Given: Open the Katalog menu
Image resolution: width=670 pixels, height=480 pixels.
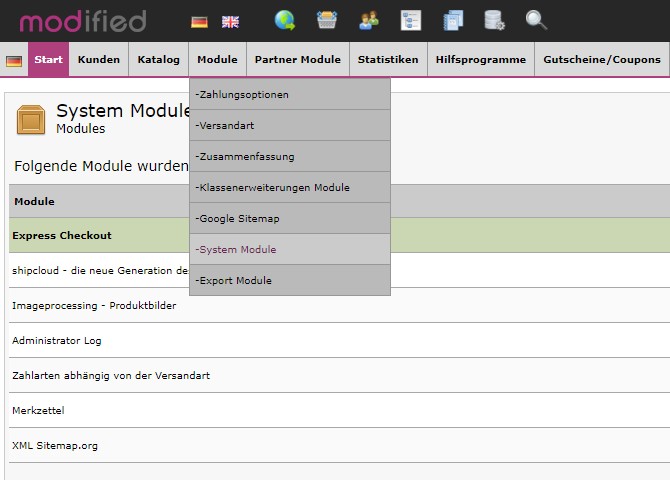Looking at the screenshot, I should tap(159, 59).
